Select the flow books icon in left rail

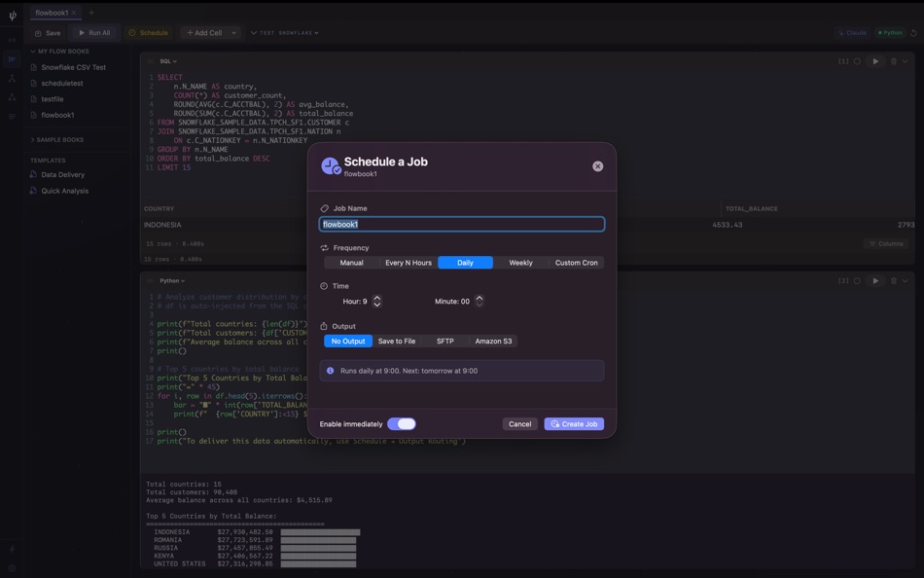[11, 58]
